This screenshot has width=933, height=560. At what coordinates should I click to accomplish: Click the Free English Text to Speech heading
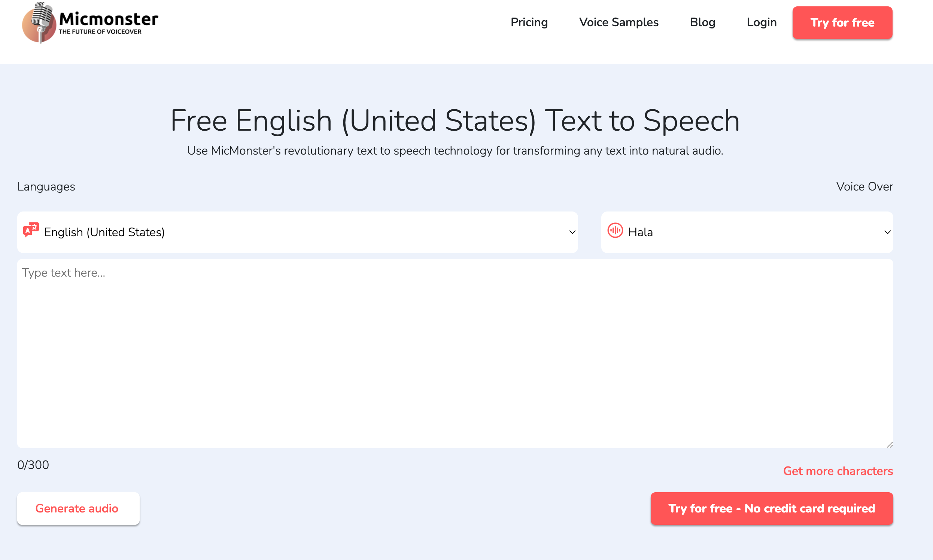455,121
